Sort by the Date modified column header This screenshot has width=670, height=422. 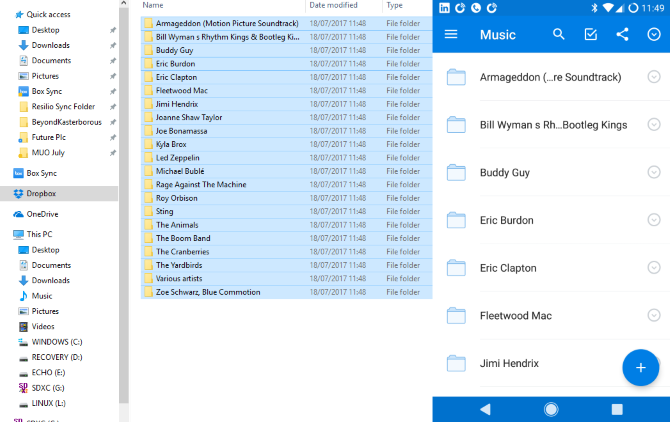coord(334,6)
